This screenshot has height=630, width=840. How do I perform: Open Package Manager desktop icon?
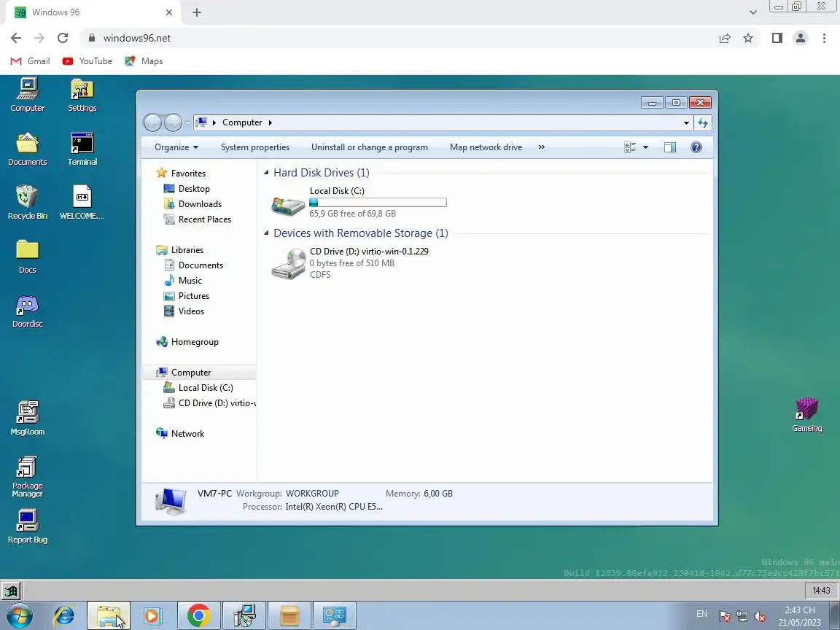click(27, 477)
